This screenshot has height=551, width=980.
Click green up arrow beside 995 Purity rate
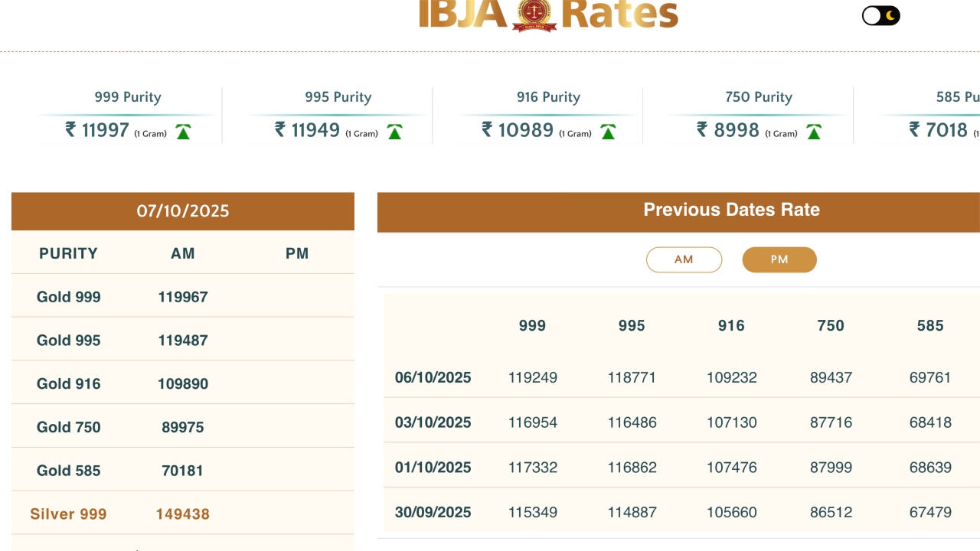[394, 132]
